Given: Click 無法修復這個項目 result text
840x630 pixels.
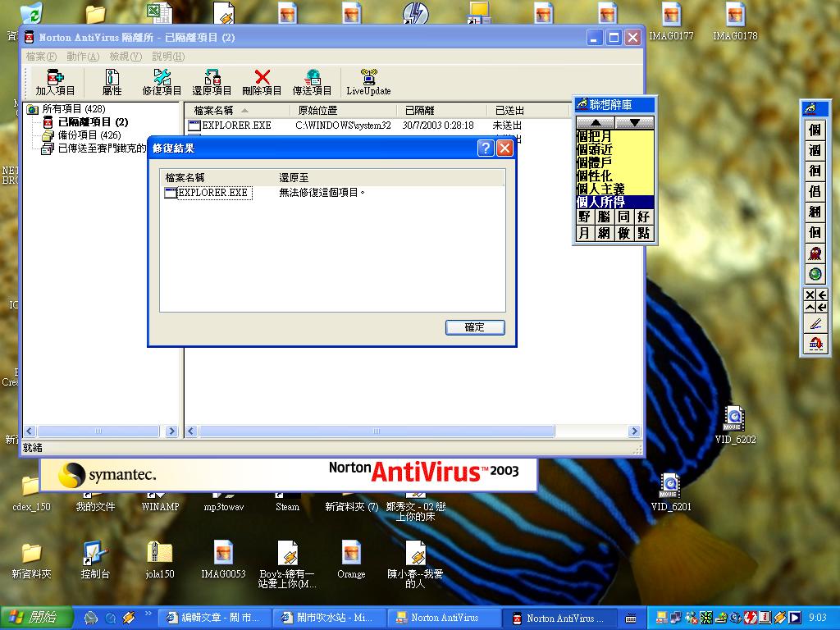Looking at the screenshot, I should (322, 192).
